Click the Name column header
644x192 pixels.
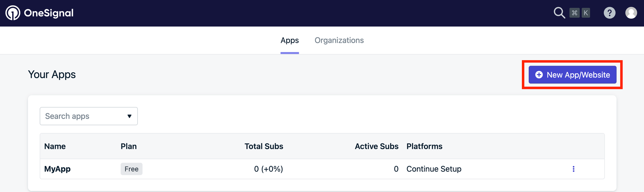(55, 146)
